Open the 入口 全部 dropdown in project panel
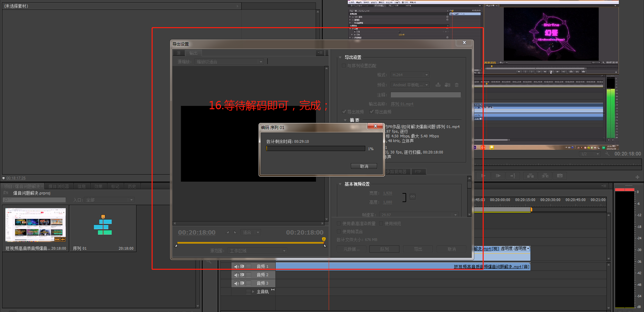The height and width of the screenshot is (312, 644). pyautogui.click(x=109, y=200)
